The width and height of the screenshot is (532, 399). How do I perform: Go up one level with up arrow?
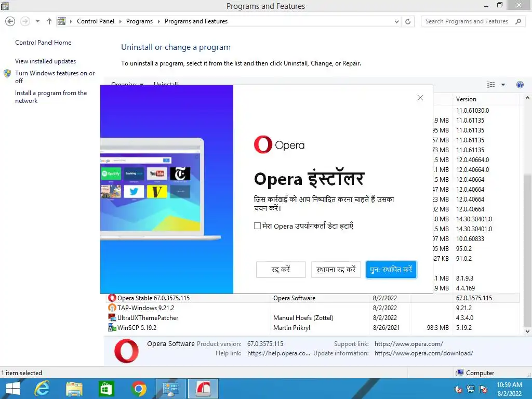click(x=49, y=21)
